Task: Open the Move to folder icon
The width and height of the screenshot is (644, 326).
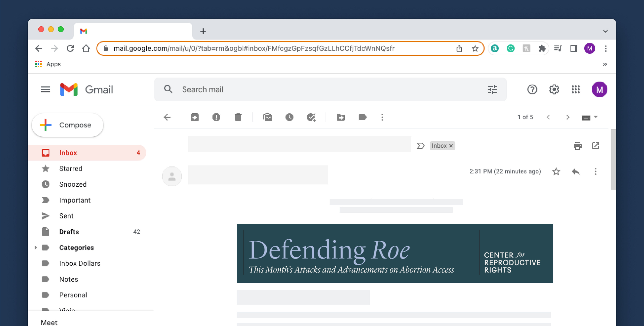Action: tap(341, 117)
